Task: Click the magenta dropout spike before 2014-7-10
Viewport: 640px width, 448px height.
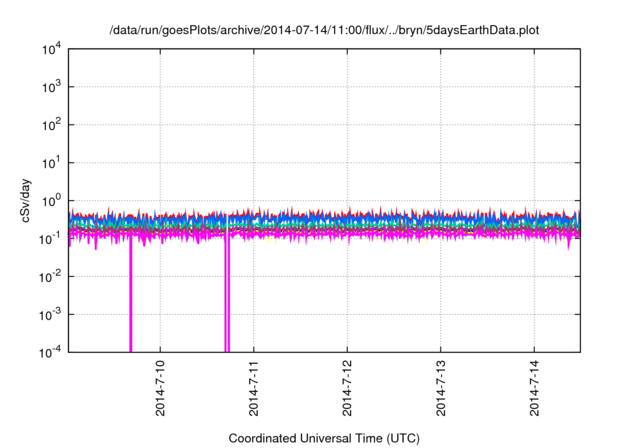Action: coord(131,294)
